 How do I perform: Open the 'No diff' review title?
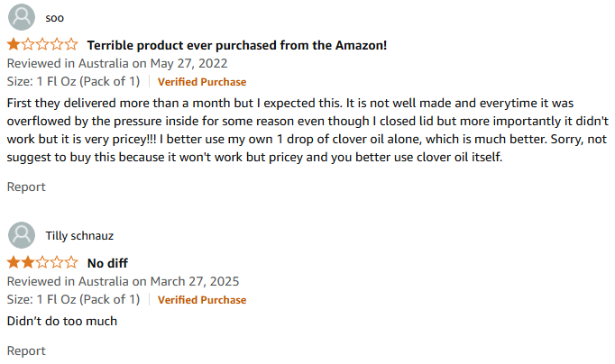(x=108, y=264)
